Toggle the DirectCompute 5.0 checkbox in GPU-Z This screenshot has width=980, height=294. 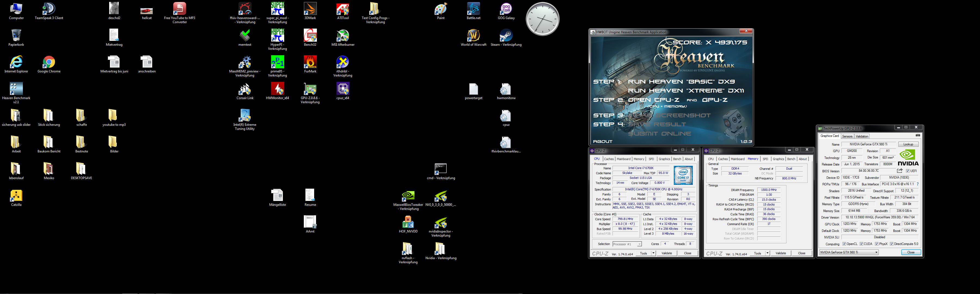[x=891, y=244]
